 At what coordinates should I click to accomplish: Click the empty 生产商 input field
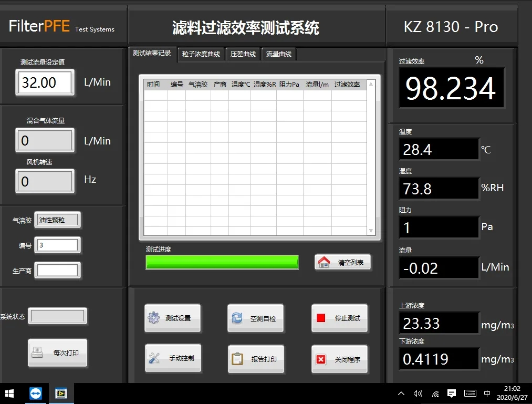pyautogui.click(x=57, y=270)
